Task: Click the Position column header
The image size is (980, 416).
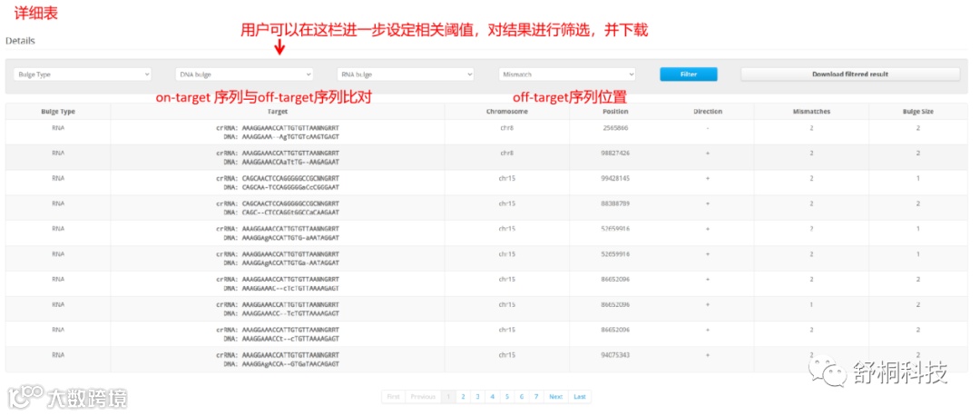Action: 615,112
